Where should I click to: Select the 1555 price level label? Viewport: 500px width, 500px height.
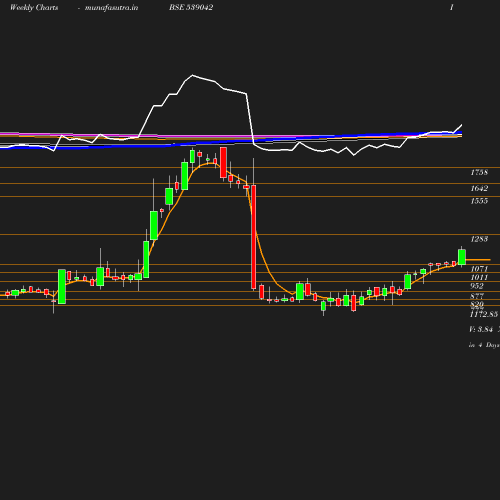click(479, 201)
